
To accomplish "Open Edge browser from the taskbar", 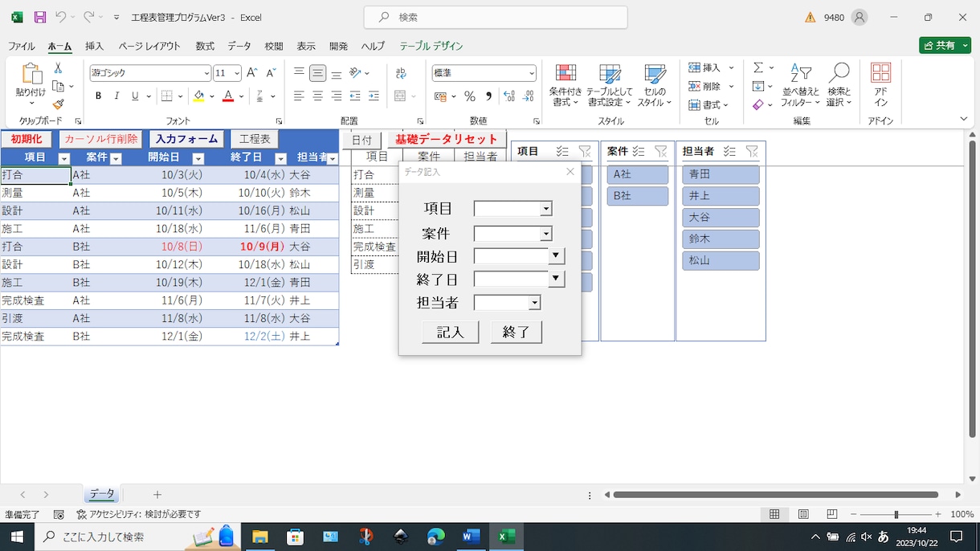I will coord(435,537).
